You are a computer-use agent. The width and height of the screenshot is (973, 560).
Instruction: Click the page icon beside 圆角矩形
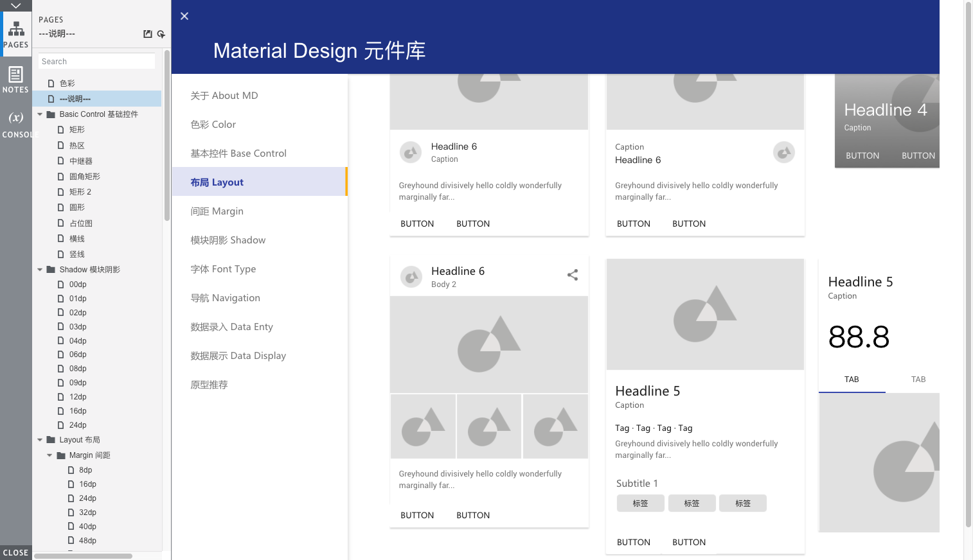tap(61, 177)
